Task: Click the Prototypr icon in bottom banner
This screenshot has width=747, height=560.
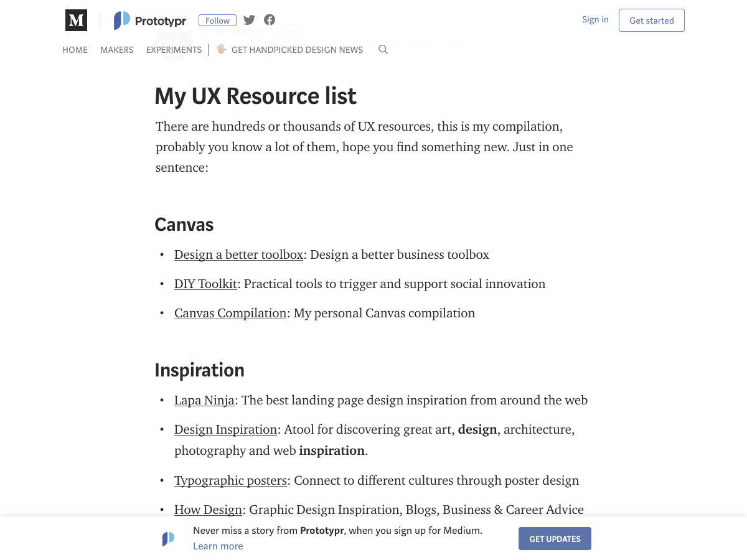Action: click(x=168, y=539)
